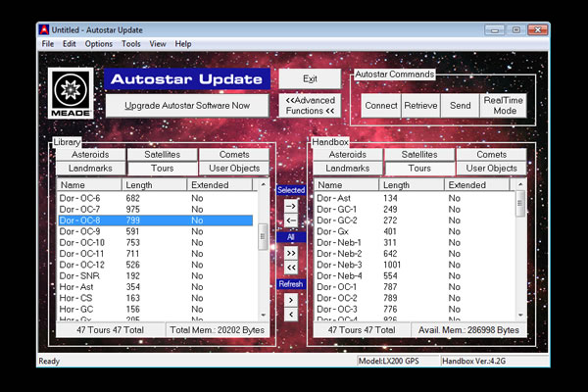Select Dor - OC-6 in Library

click(155, 198)
